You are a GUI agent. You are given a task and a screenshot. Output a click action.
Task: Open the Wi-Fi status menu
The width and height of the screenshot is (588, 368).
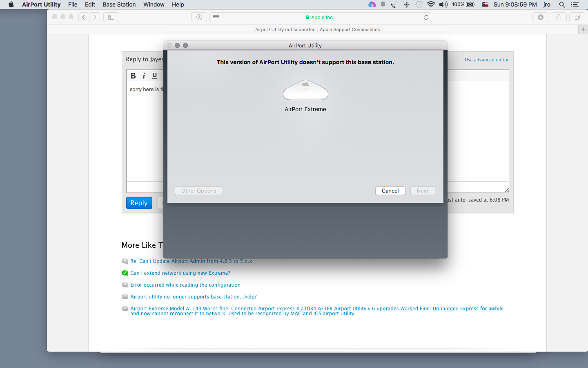click(x=431, y=4)
